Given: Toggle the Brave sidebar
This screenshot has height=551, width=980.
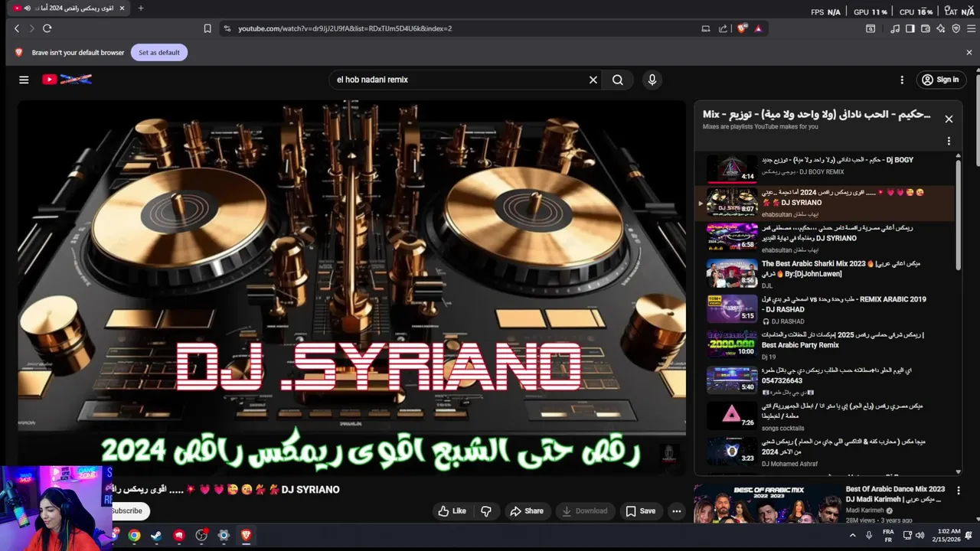Looking at the screenshot, I should [910, 28].
